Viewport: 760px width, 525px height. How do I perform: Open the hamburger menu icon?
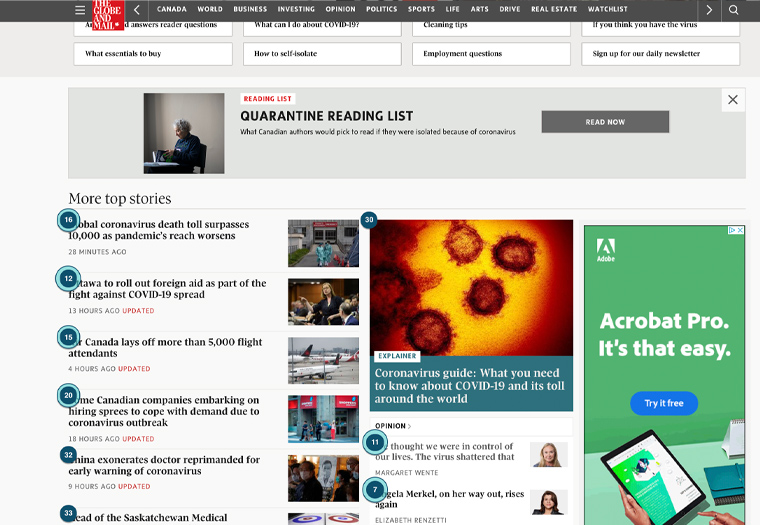click(x=80, y=10)
